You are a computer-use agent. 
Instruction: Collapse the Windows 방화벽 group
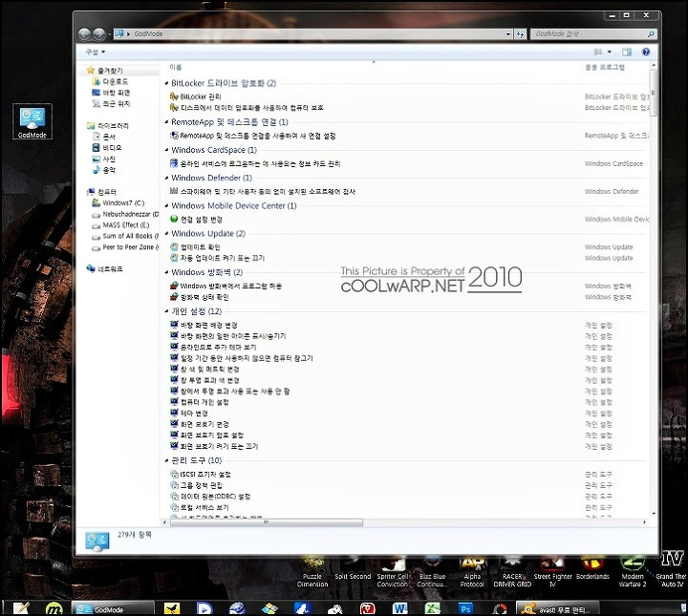(166, 272)
